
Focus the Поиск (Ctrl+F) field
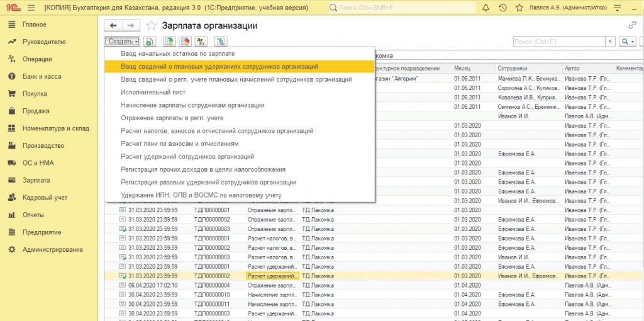coord(559,42)
